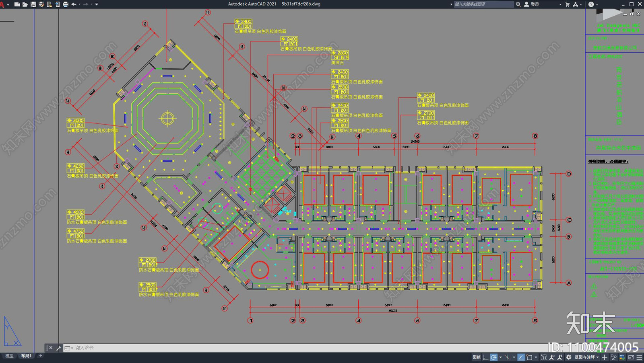Toggle object snap (angle icon) in status bar

coord(521,357)
